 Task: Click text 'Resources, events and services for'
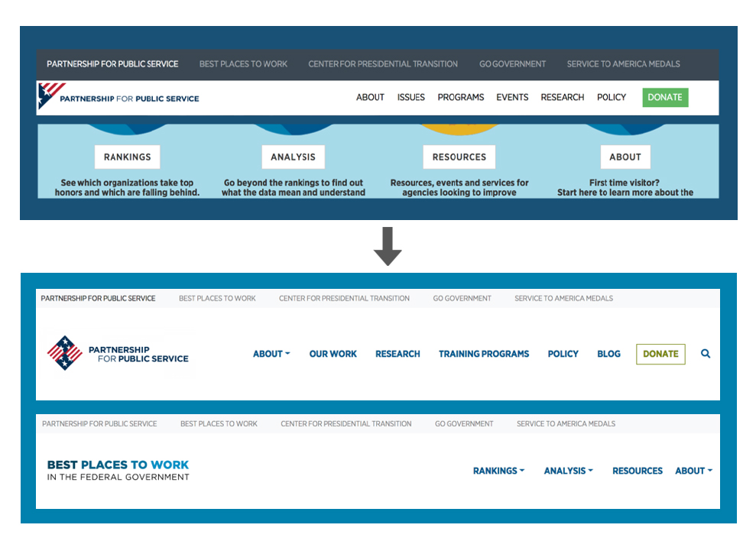(459, 183)
